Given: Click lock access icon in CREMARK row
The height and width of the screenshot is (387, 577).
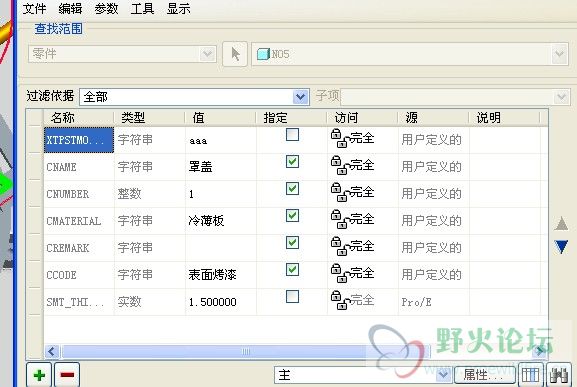Looking at the screenshot, I should 339,246.
